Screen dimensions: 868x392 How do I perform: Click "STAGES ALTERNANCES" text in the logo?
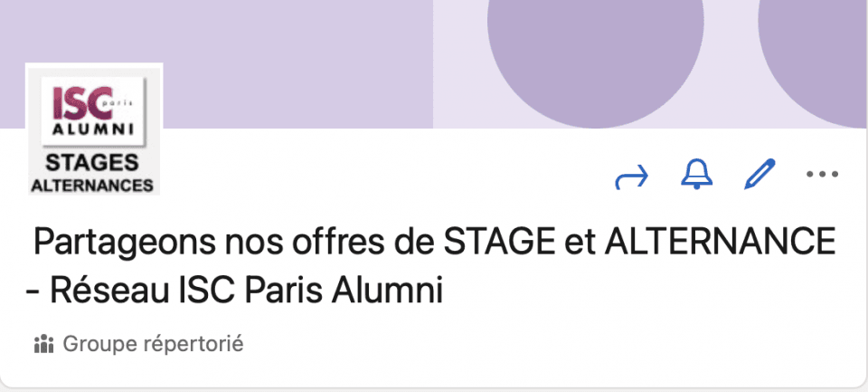click(92, 174)
